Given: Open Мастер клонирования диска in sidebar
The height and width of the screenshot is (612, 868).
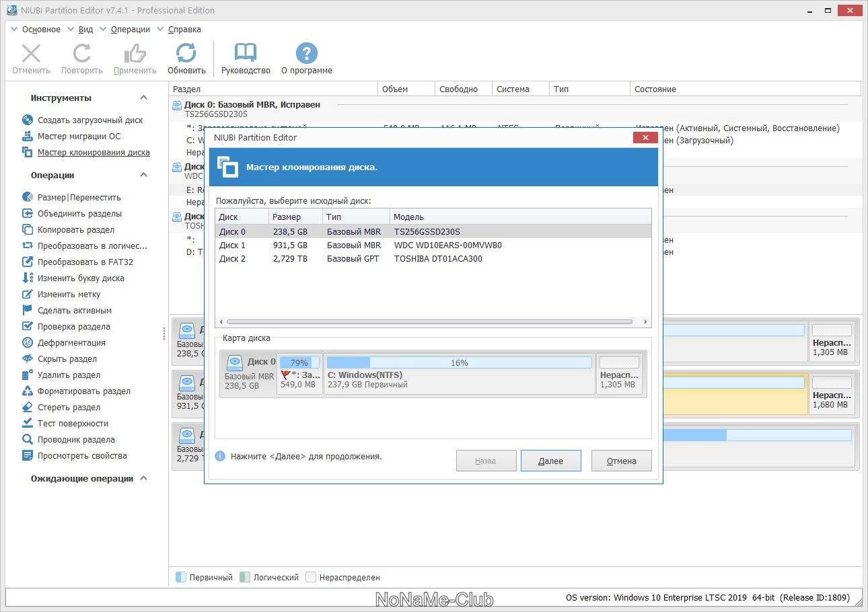Looking at the screenshot, I should click(x=94, y=153).
